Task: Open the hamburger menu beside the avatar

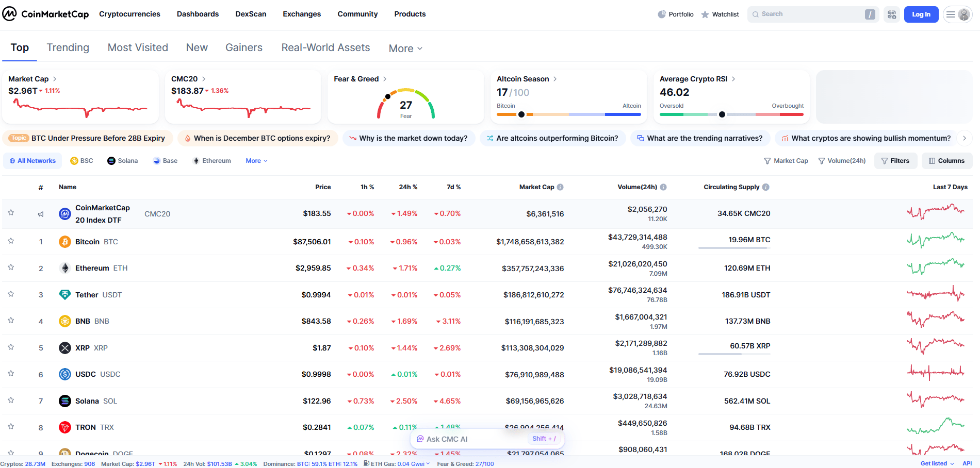Action: pos(951,14)
